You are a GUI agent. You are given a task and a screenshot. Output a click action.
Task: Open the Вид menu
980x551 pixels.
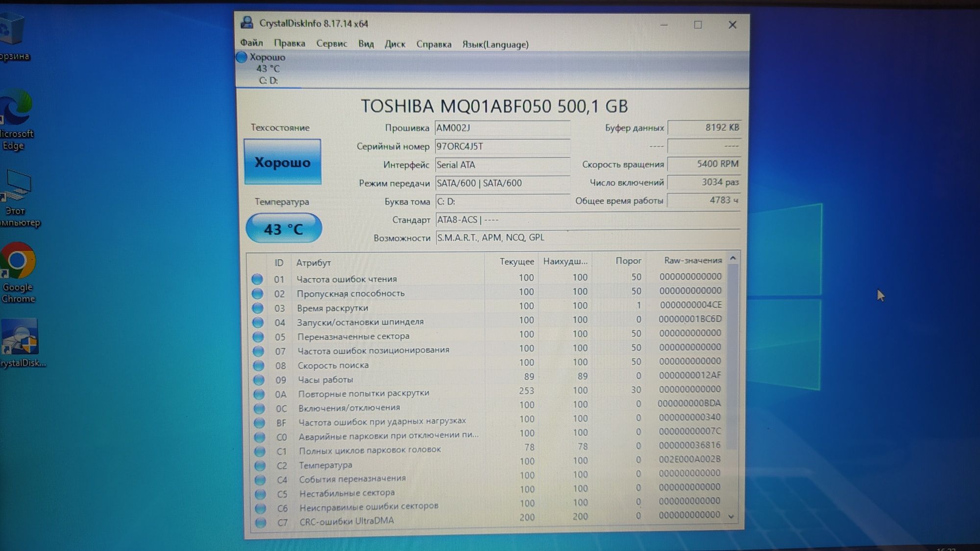366,44
